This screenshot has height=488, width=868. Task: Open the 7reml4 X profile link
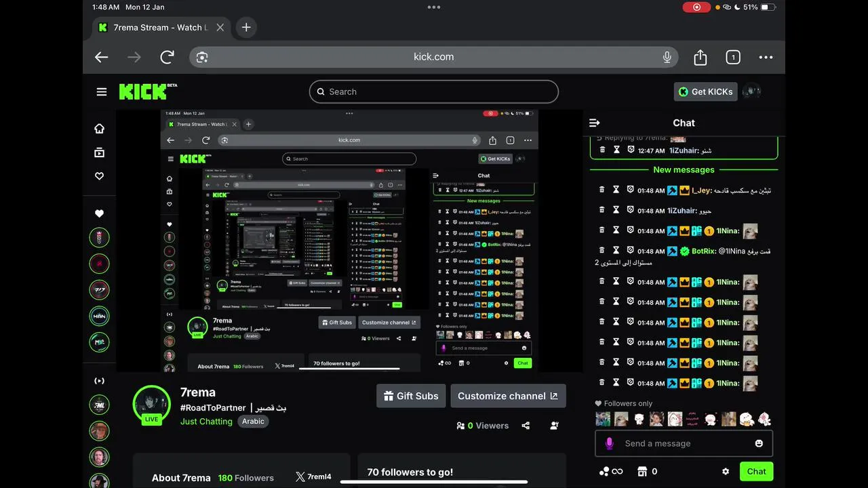(x=313, y=476)
